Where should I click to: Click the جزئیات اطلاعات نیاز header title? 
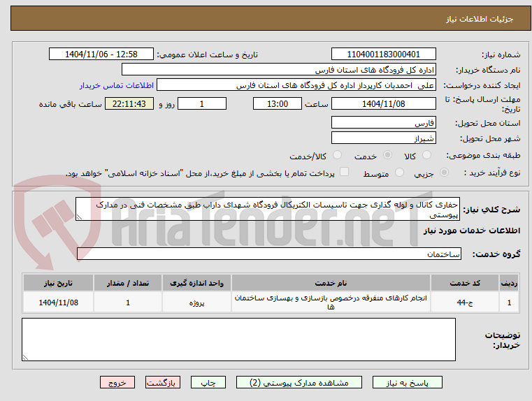click(480, 19)
